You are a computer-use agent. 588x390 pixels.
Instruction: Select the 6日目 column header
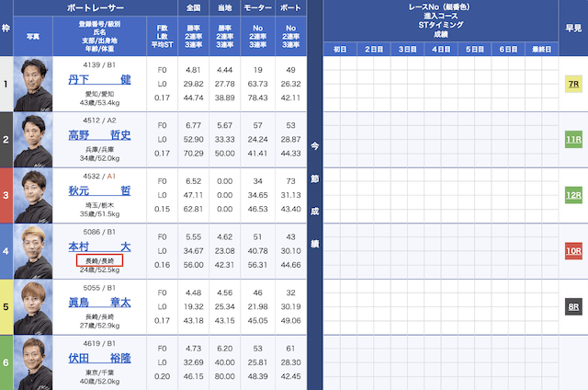508,49
